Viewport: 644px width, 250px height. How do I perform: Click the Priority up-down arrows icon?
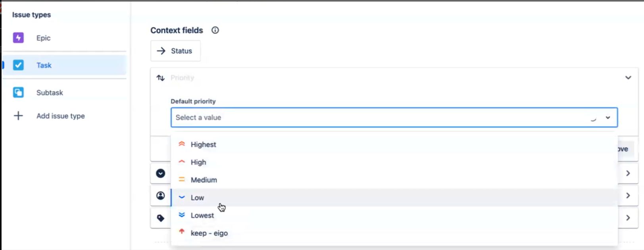click(160, 78)
